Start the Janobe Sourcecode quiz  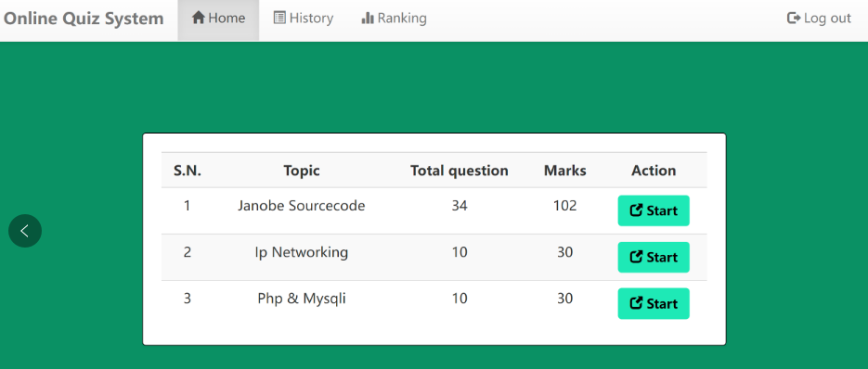pyautogui.click(x=654, y=210)
